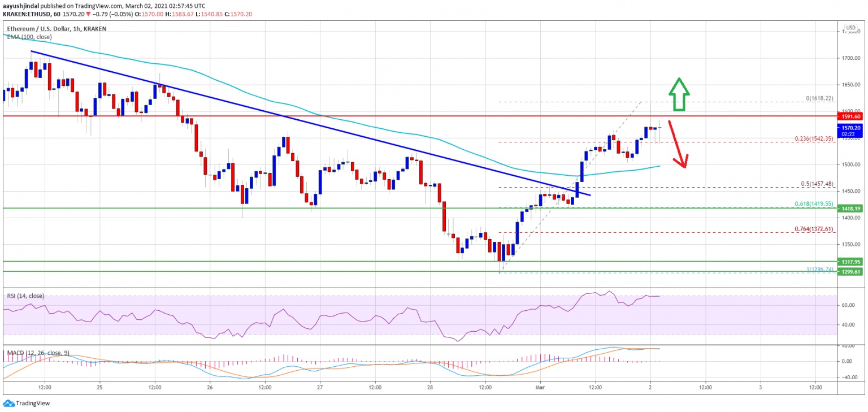Click the green 1418.19 price label

849,209
